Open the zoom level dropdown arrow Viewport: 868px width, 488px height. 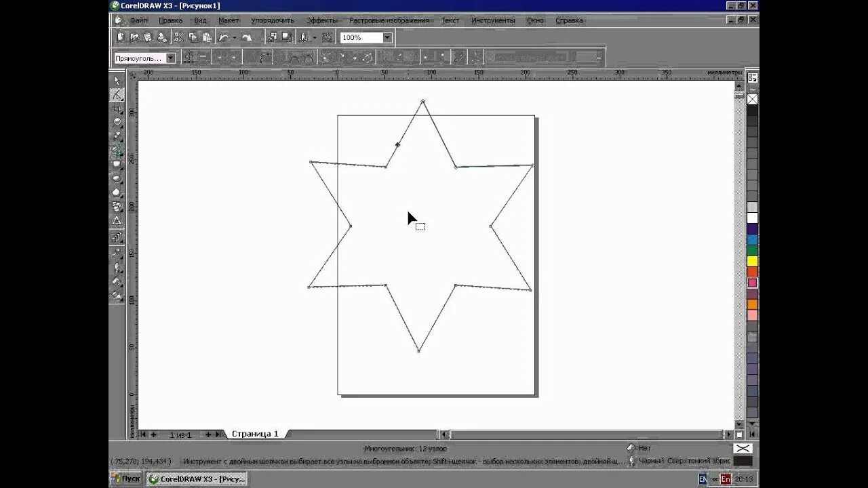point(387,38)
